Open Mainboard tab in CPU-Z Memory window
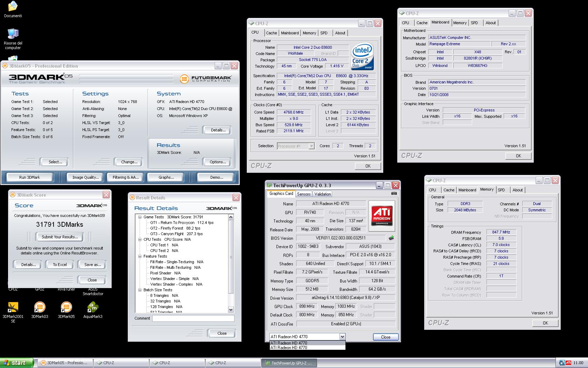 [467, 190]
